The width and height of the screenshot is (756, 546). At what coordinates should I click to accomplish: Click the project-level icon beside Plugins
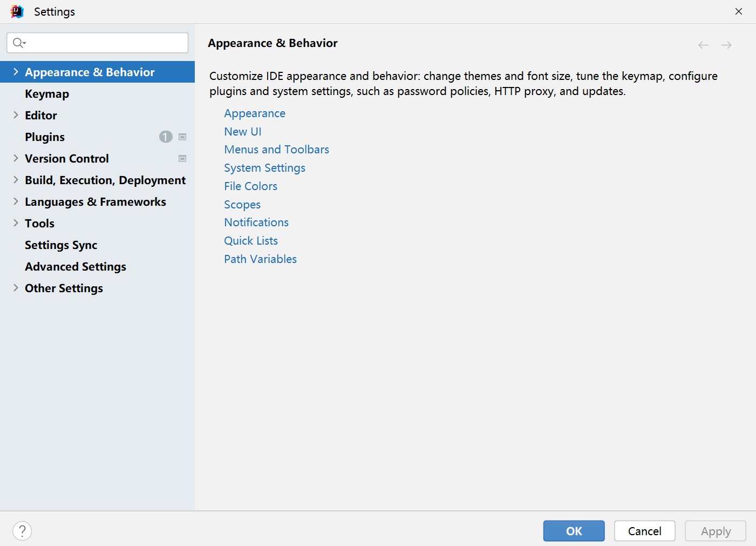tap(182, 137)
